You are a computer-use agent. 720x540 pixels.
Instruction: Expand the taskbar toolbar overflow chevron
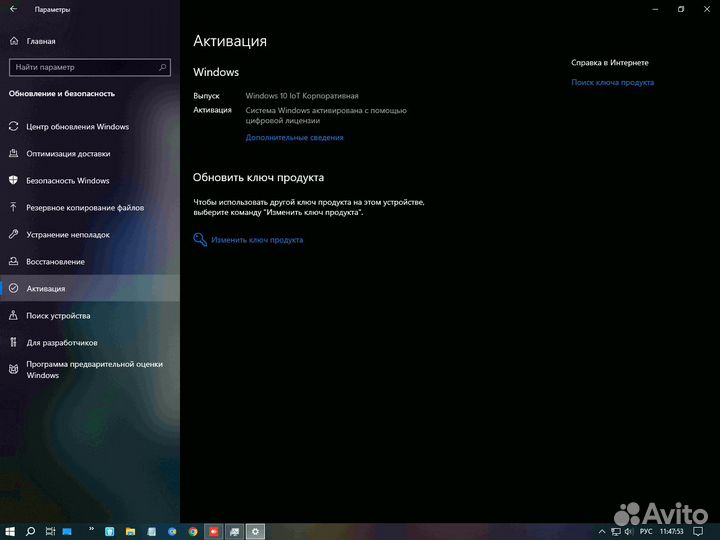[x=91, y=527]
